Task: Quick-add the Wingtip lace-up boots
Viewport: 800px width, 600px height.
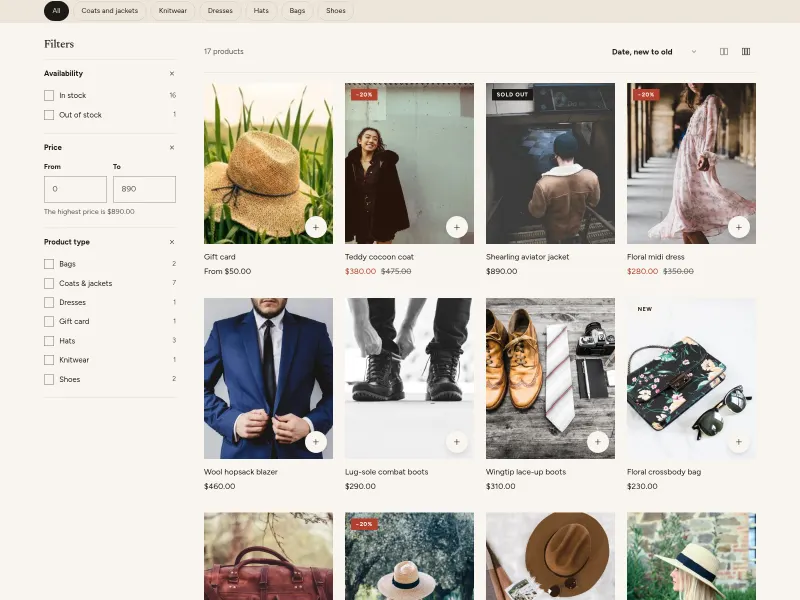Action: coord(597,442)
